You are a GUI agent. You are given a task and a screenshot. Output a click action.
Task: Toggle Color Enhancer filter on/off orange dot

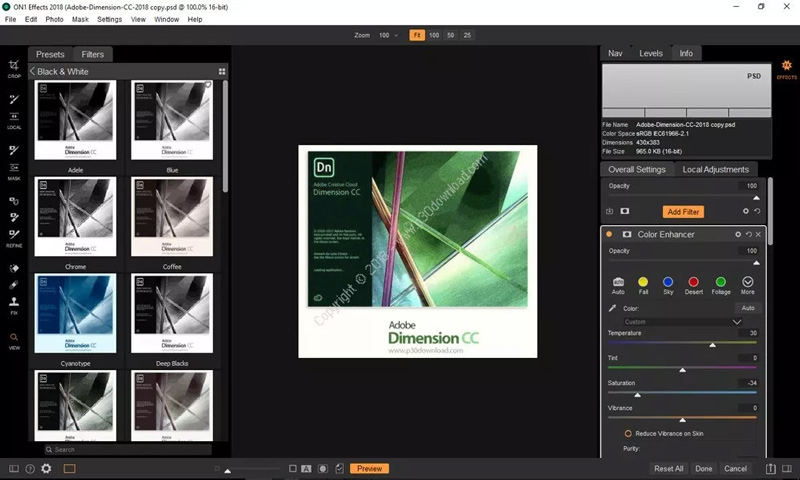click(609, 234)
